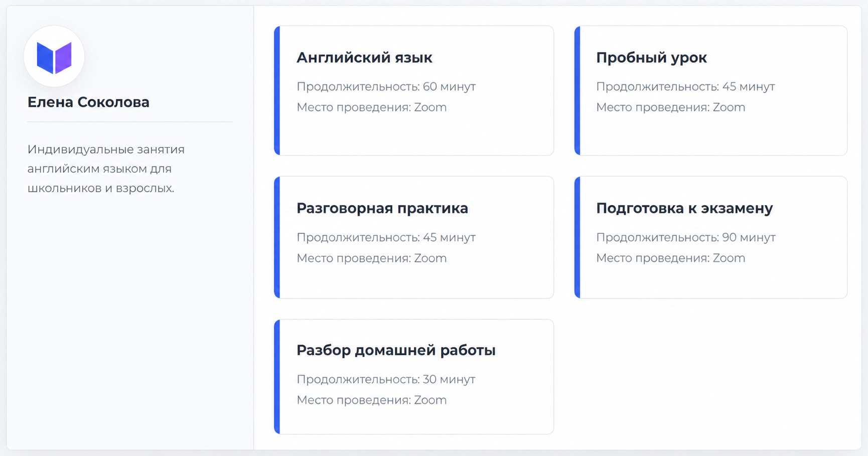Click the Разговорная практика heading

[x=382, y=208]
